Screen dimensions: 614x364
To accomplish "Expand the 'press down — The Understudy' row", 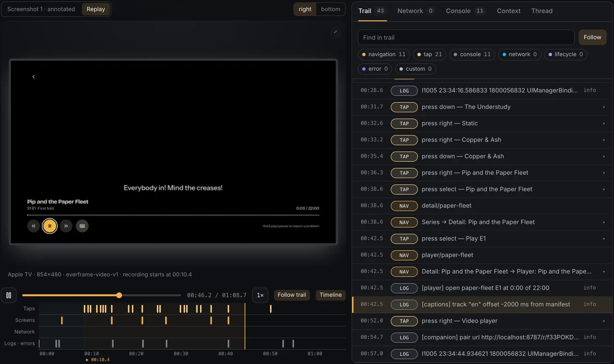I will [604, 107].
